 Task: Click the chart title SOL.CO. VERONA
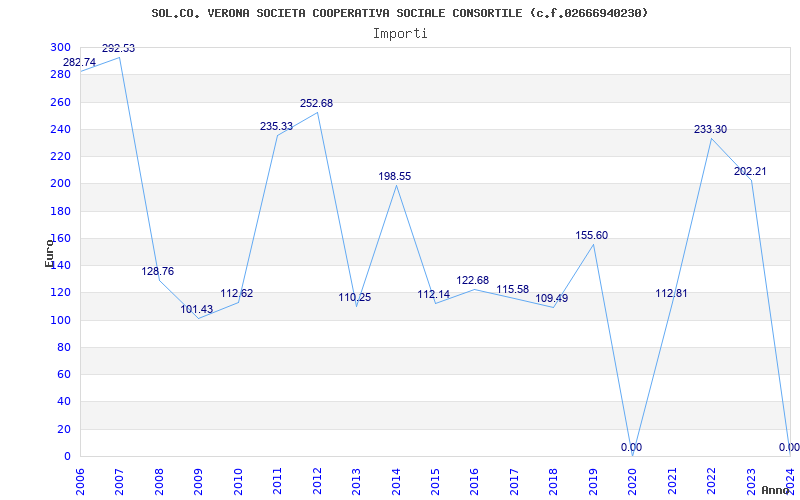click(400, 13)
